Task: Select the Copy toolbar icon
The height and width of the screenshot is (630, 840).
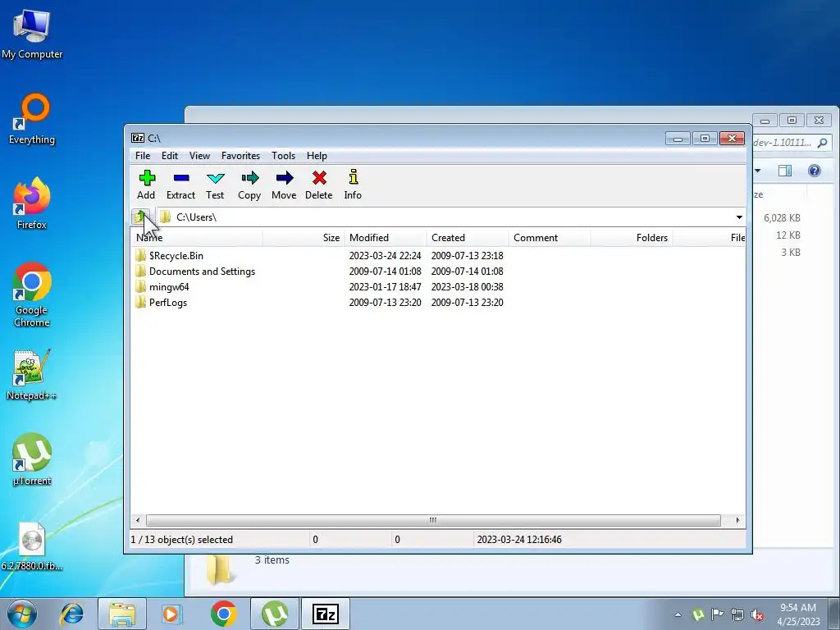Action: (249, 185)
